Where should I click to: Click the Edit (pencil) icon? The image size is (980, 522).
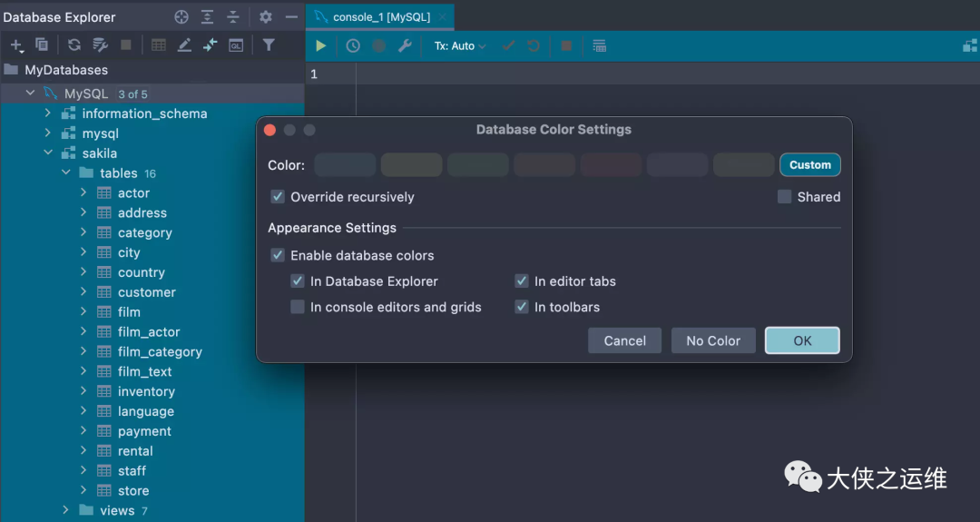point(184,45)
